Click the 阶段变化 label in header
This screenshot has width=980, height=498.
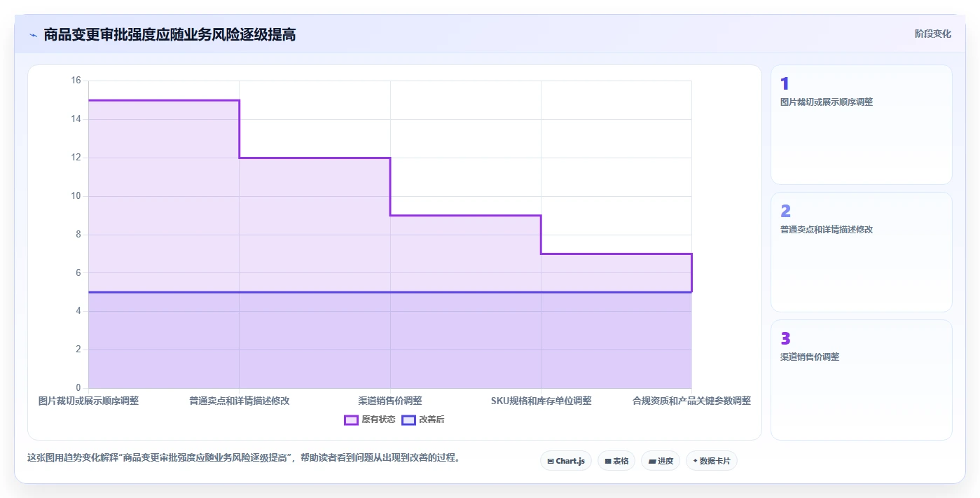click(x=932, y=34)
